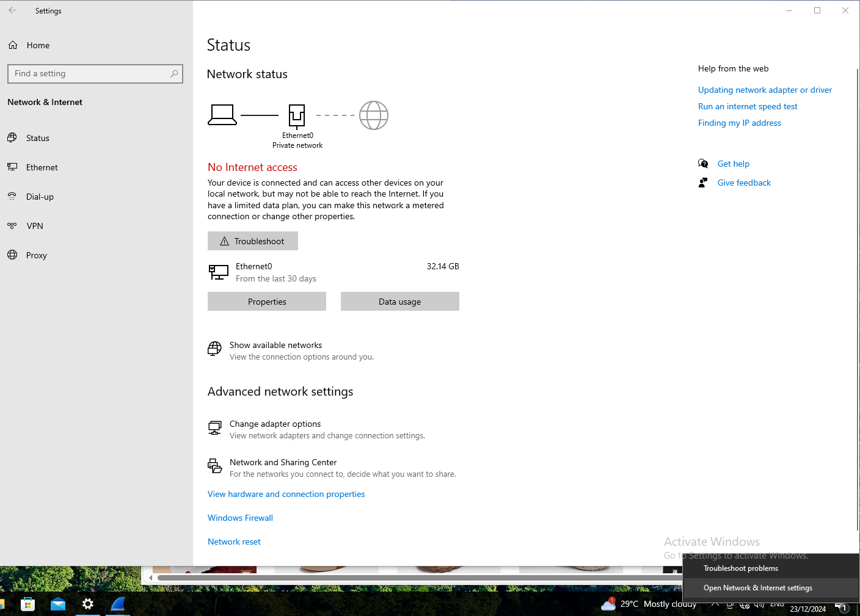Open Mail app from taskbar
Image resolution: width=860 pixels, height=616 pixels.
pyautogui.click(x=58, y=604)
